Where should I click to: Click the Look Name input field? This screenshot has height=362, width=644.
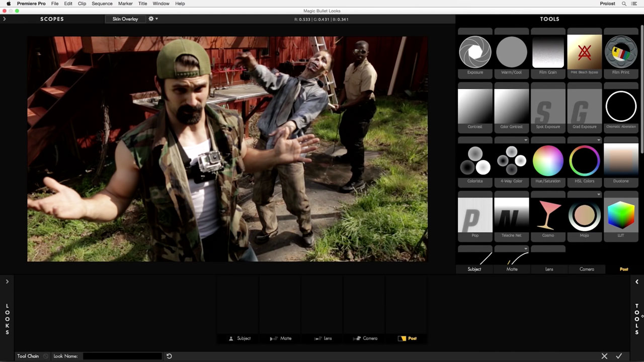pyautogui.click(x=122, y=356)
